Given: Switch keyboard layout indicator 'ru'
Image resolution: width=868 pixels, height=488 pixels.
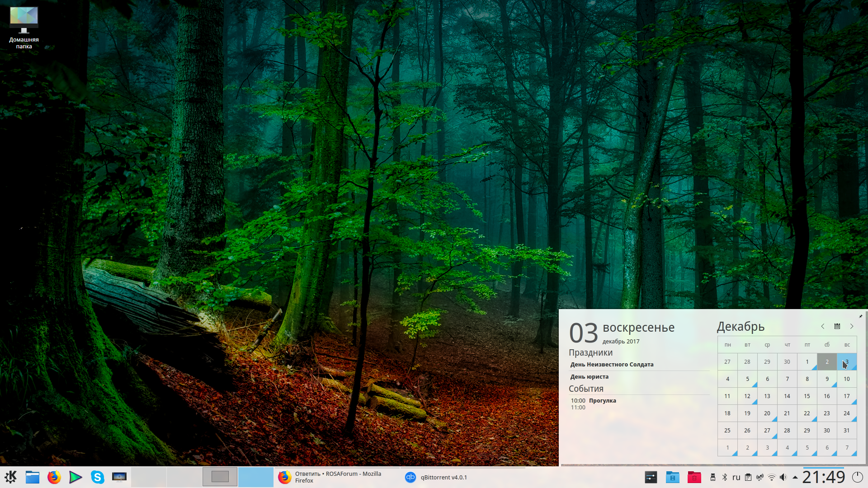Looking at the screenshot, I should (x=736, y=477).
